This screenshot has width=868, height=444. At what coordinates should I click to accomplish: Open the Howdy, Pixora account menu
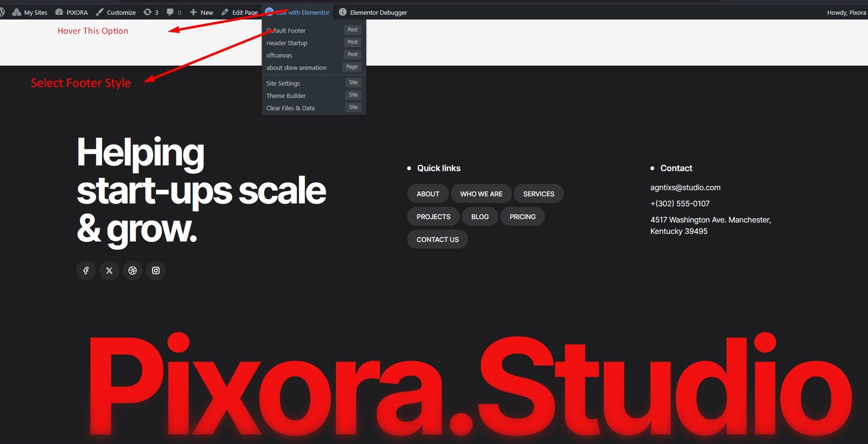(846, 12)
